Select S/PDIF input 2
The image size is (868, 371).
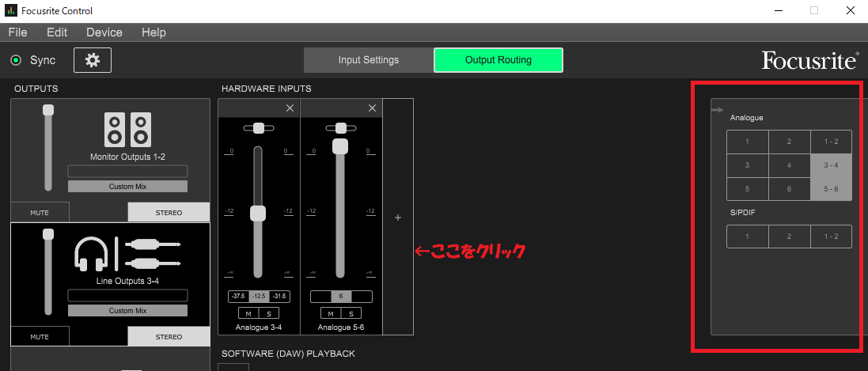[790, 237]
